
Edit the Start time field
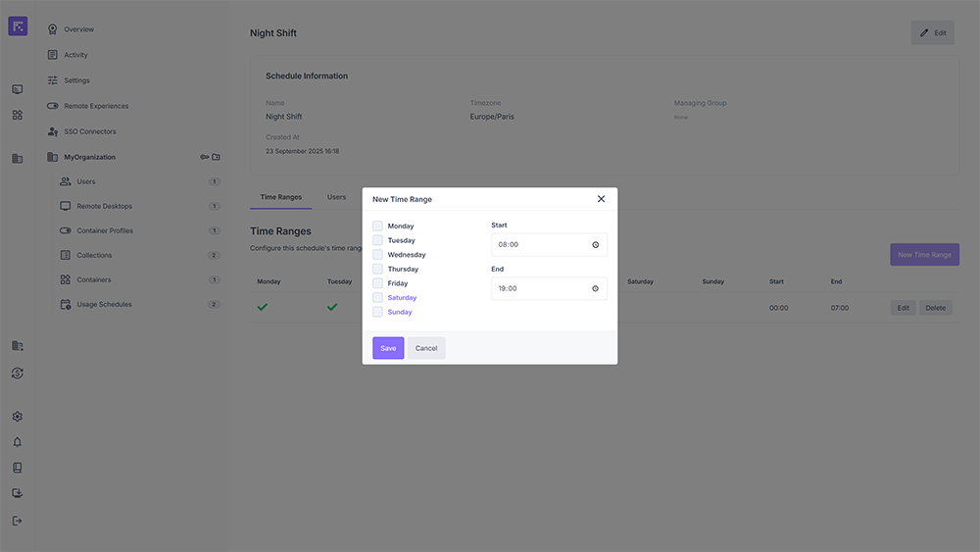539,245
